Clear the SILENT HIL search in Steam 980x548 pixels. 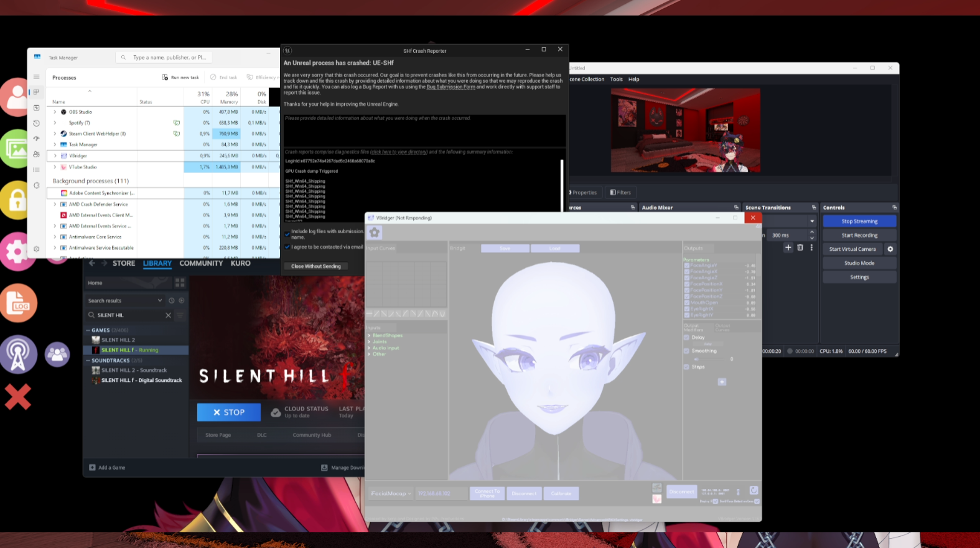pyautogui.click(x=168, y=315)
